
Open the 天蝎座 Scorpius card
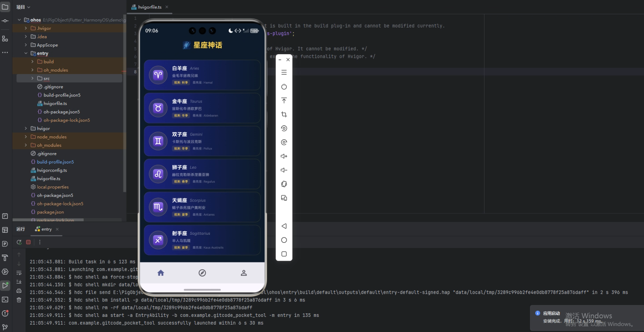tap(202, 207)
